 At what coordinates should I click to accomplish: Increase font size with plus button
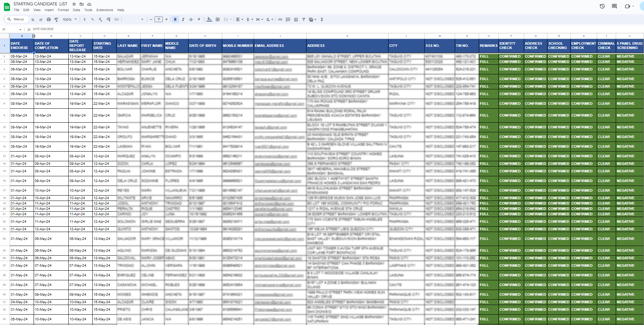coord(166,20)
